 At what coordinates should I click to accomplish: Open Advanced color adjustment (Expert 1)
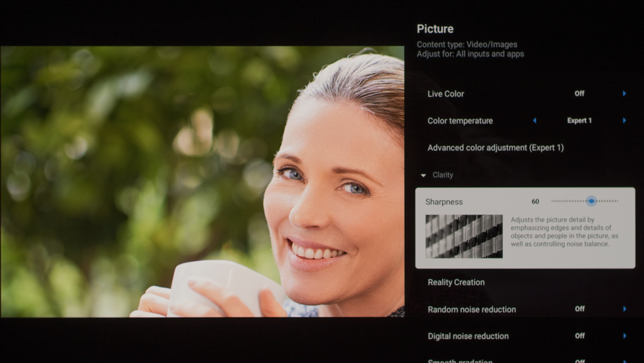pyautogui.click(x=495, y=148)
